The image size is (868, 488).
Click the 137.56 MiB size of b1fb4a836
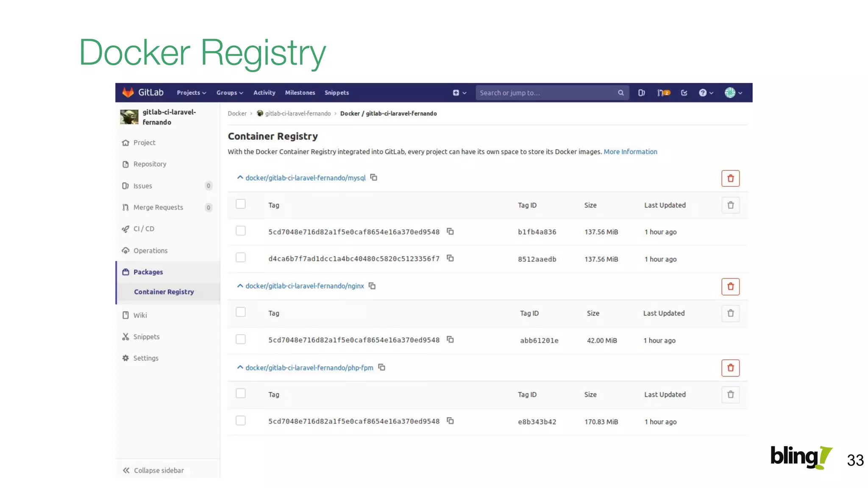point(601,232)
